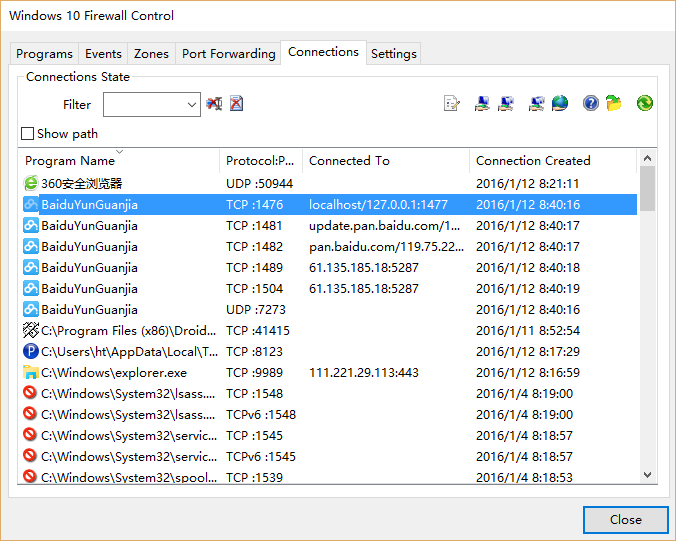This screenshot has height=541, width=676.
Task: Go to the Settings tab
Action: (394, 54)
